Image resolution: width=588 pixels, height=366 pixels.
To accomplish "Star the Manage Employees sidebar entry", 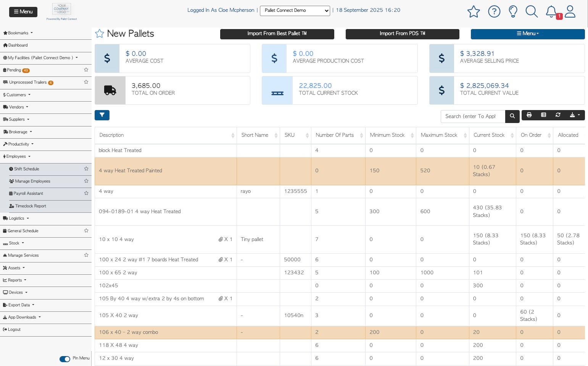I will [86, 181].
